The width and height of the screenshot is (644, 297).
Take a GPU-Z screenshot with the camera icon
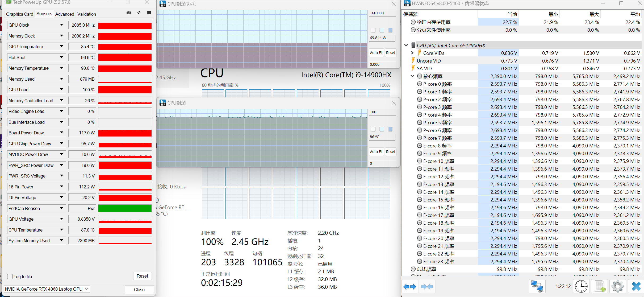[129, 13]
